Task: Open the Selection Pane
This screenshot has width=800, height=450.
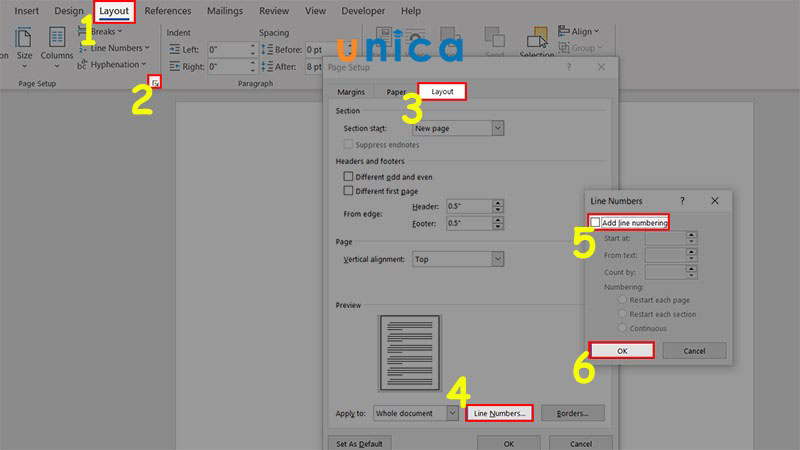Action: [537, 43]
